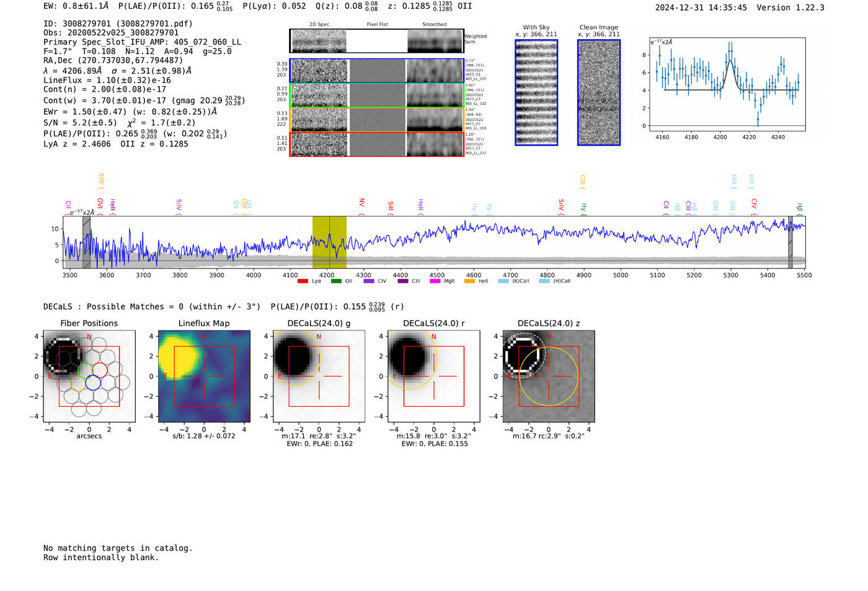Click "Row intentionally blank." text
Viewport: 868px width, 591px height.
pos(101,558)
